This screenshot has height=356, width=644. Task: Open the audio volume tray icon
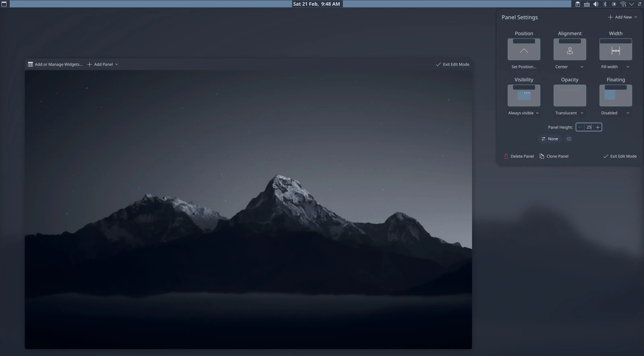tap(596, 4)
